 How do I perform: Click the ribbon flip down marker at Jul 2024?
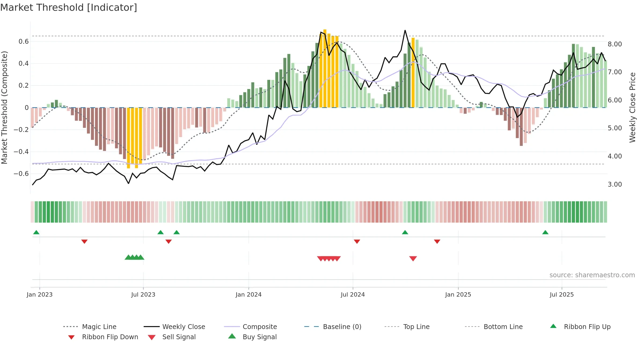click(x=357, y=242)
